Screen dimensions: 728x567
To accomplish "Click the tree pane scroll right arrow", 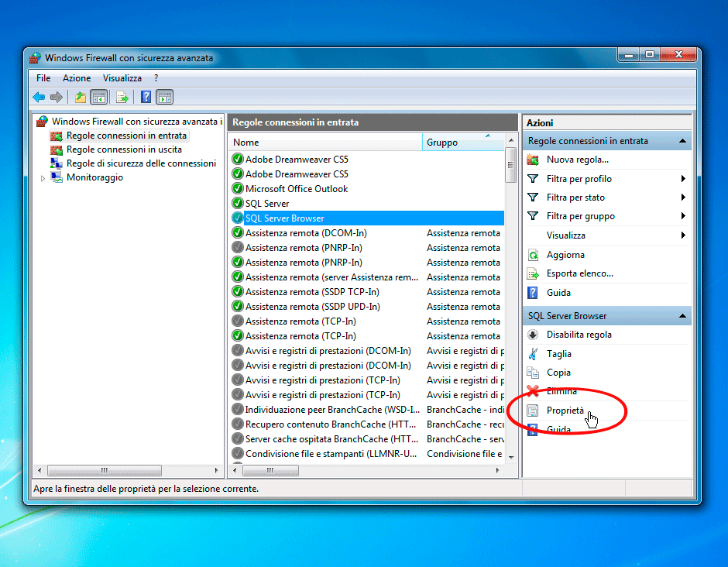I will (x=216, y=470).
